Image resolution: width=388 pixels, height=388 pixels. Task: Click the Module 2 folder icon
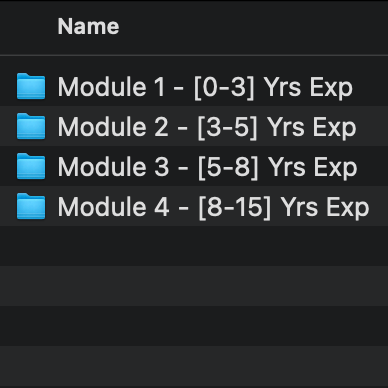coord(31,126)
